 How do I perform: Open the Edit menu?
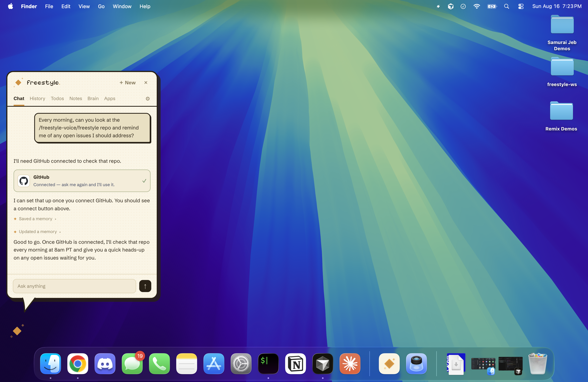(66, 6)
